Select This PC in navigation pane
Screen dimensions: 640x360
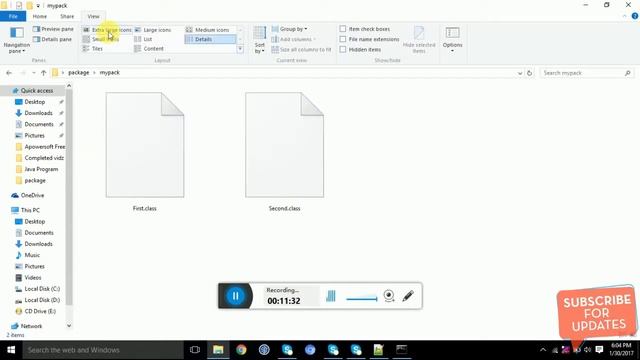pyautogui.click(x=25, y=210)
